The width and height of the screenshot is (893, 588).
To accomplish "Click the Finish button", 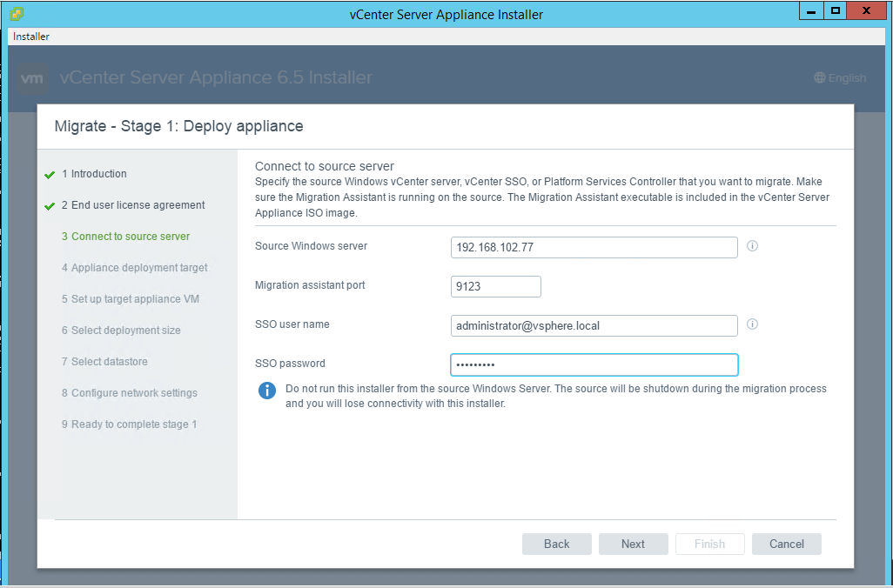I will [709, 545].
